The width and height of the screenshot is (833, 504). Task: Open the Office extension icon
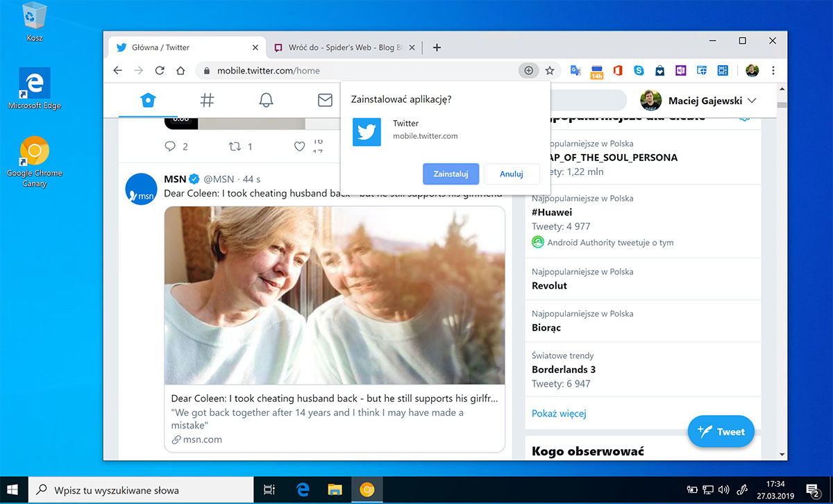point(617,70)
